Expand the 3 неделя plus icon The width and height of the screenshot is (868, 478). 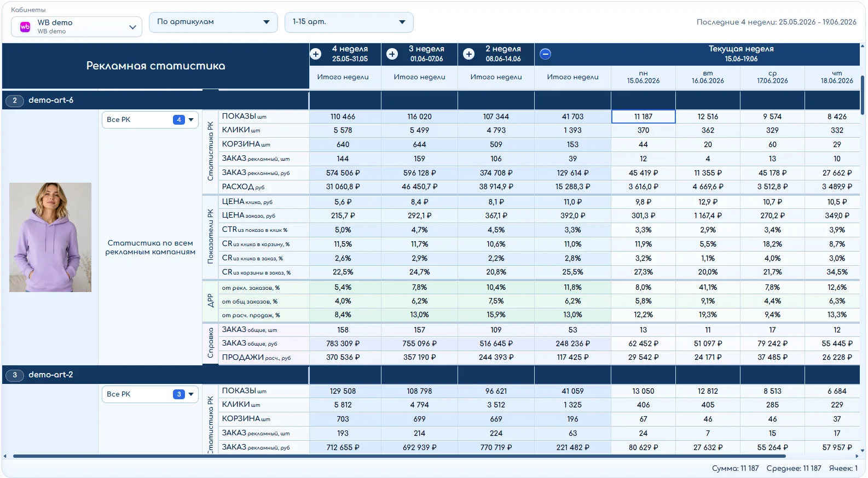pos(392,54)
